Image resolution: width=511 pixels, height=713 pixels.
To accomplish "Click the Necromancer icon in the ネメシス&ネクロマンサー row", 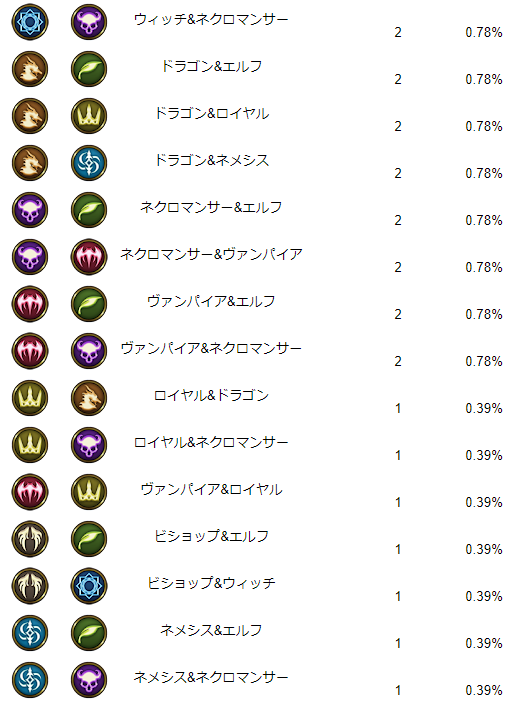I will pyautogui.click(x=89, y=680).
